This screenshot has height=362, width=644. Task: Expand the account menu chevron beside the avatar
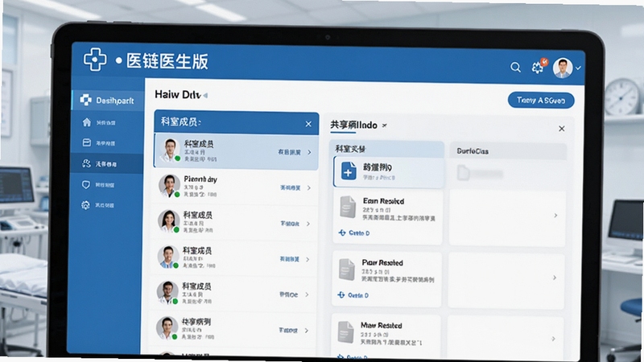(578, 68)
